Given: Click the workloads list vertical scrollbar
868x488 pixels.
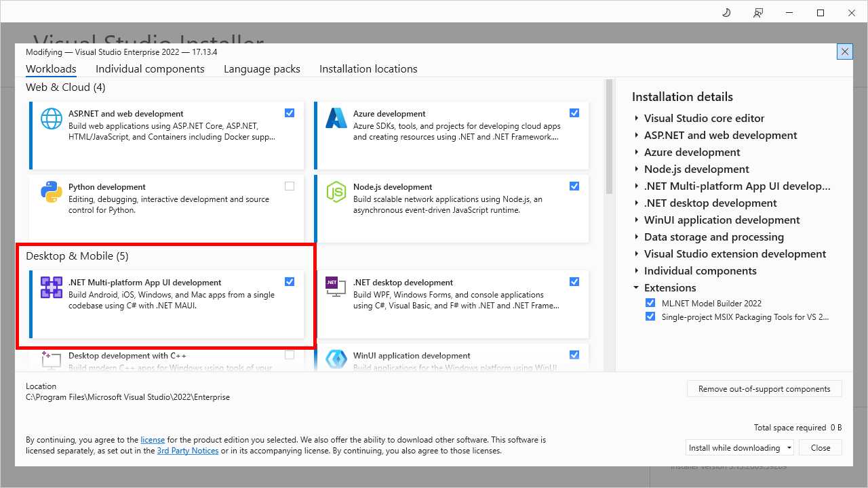Looking at the screenshot, I should (x=609, y=136).
